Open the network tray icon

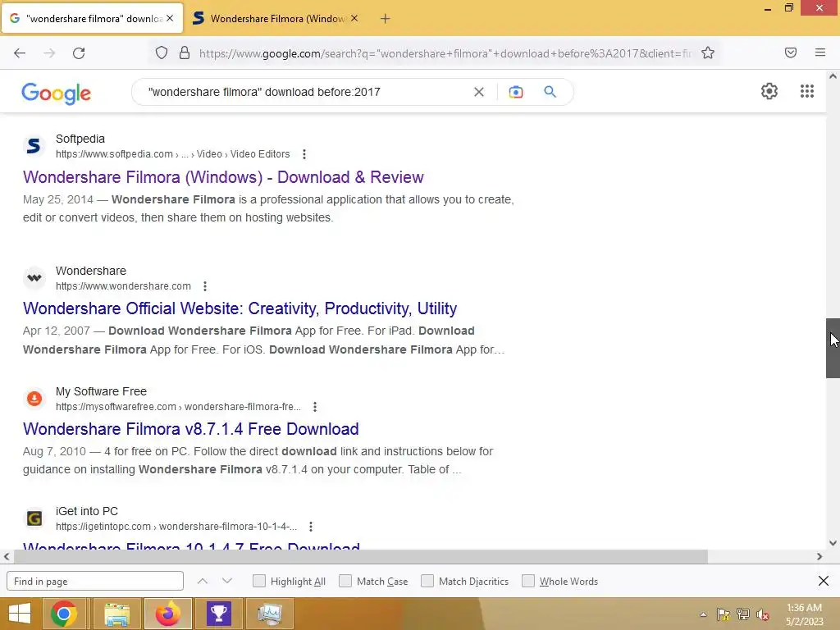tap(742, 614)
